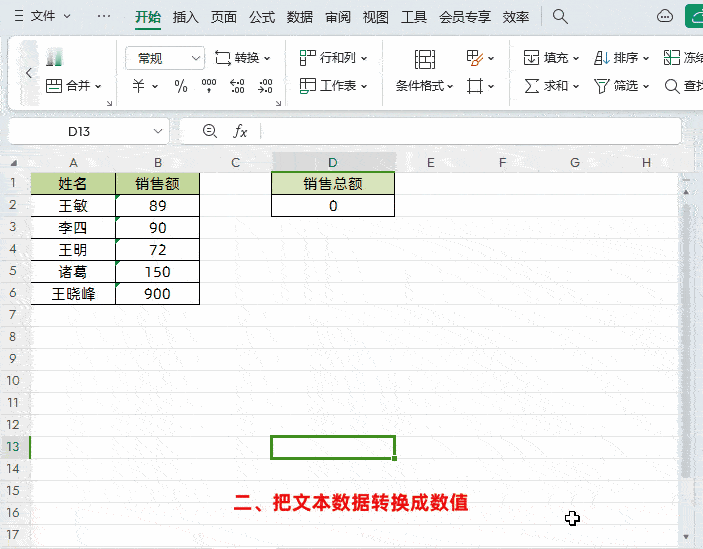
Task: Click the ribbon scroll-left arrow
Action: click(29, 73)
